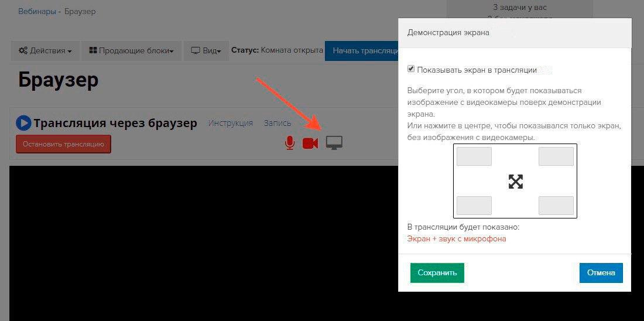Click the blue play icon beside Трансляция через браузер
Viewport: 644px width, 321px height.
pos(23,122)
